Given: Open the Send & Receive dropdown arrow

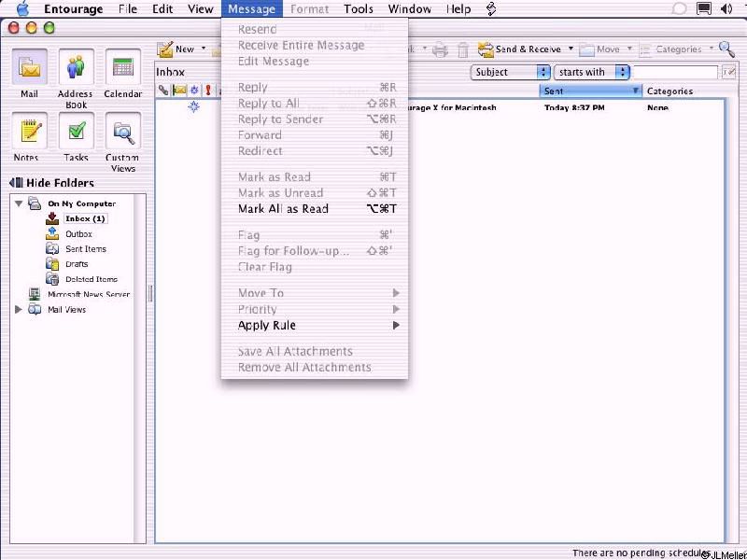Looking at the screenshot, I should [571, 49].
